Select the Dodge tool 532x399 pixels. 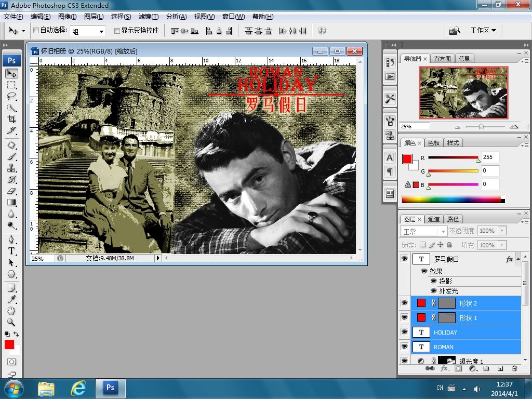tap(11, 225)
